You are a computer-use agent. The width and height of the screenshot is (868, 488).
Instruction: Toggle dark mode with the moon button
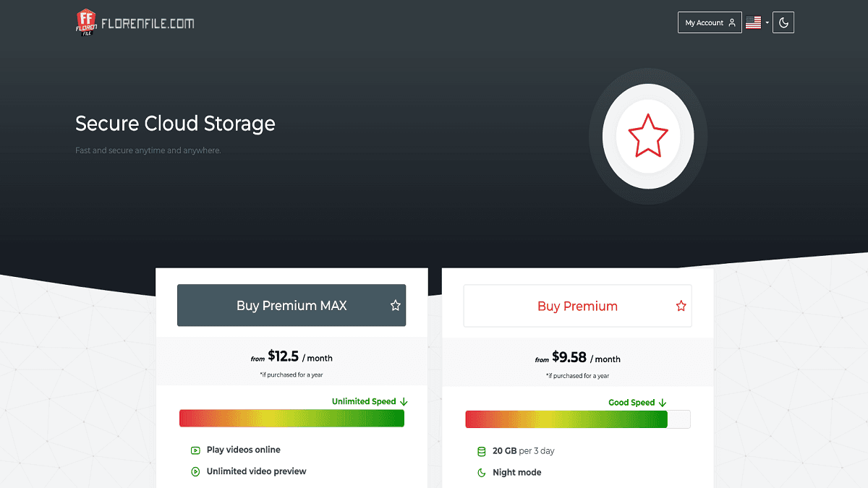pyautogui.click(x=783, y=22)
